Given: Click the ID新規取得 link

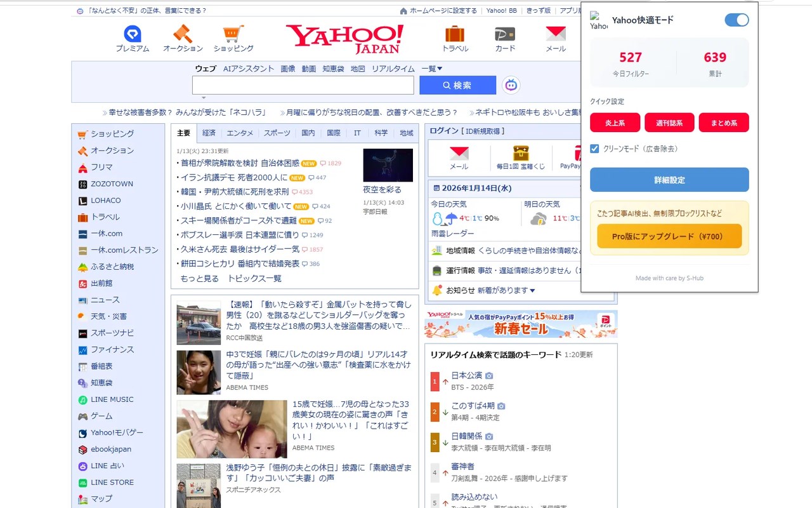Looking at the screenshot, I should (x=483, y=131).
